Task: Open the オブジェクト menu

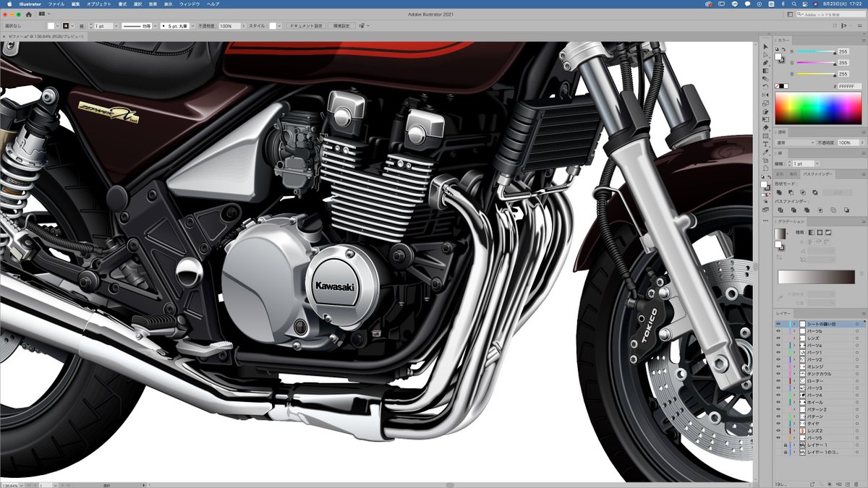Action: coord(98,4)
